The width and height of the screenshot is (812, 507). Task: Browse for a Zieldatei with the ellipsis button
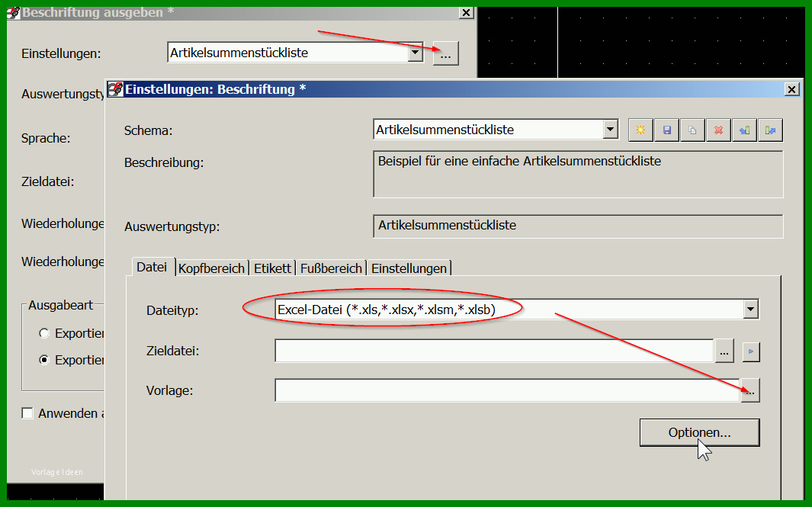pyautogui.click(x=724, y=351)
